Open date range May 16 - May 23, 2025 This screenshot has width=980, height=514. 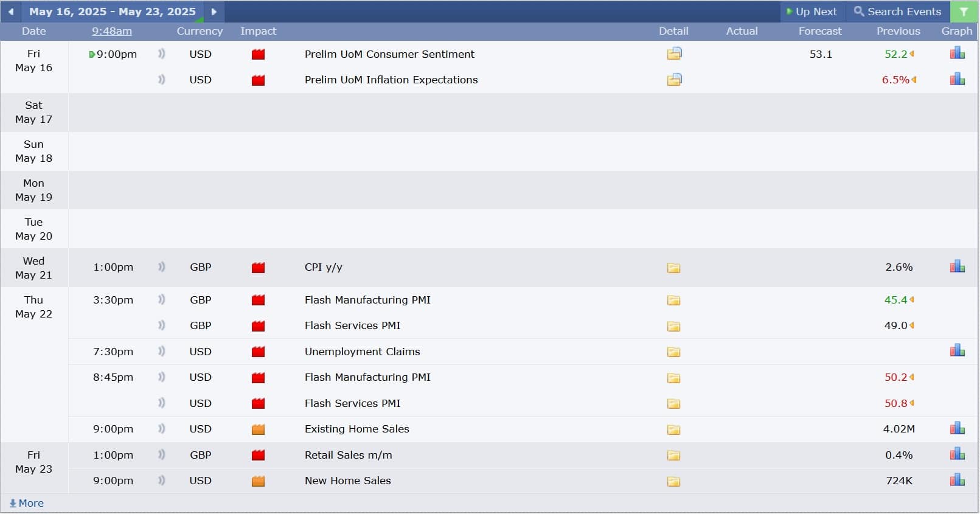click(x=113, y=12)
